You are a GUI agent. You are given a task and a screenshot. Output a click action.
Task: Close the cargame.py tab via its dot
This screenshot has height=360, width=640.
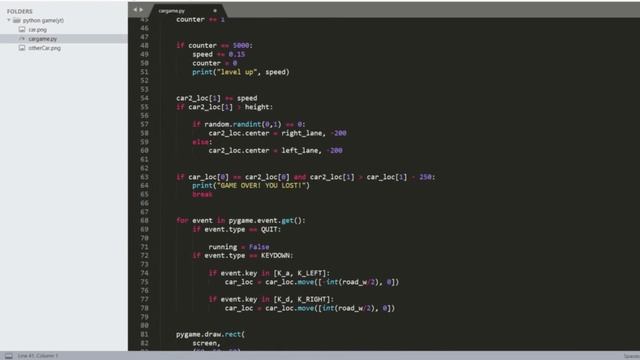215,11
